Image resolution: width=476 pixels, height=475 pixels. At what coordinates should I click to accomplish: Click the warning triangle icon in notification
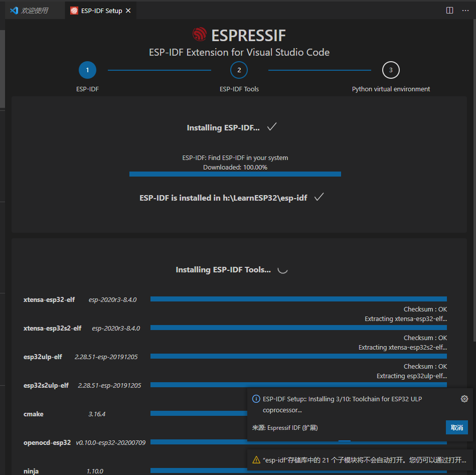256,460
